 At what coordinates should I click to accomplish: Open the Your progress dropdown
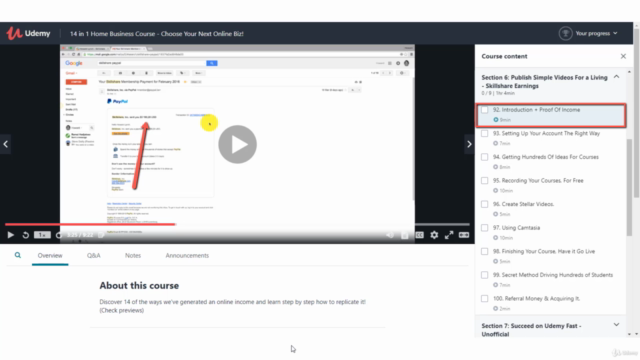[x=596, y=33]
